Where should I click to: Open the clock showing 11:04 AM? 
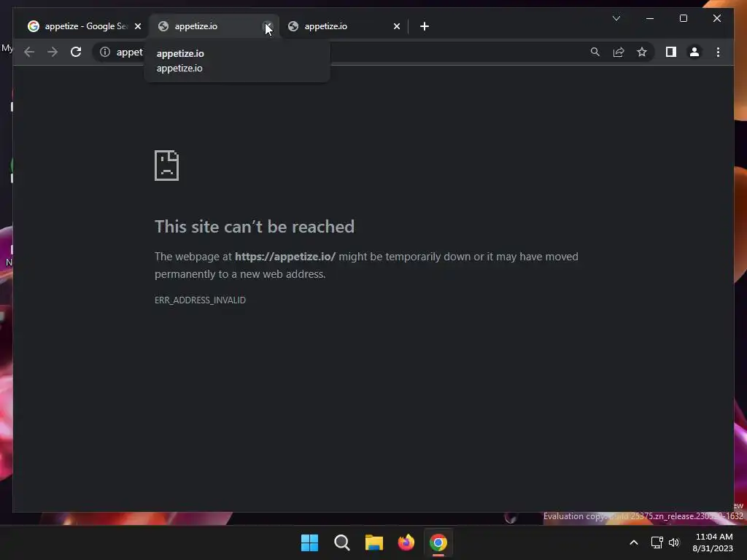pos(713,542)
